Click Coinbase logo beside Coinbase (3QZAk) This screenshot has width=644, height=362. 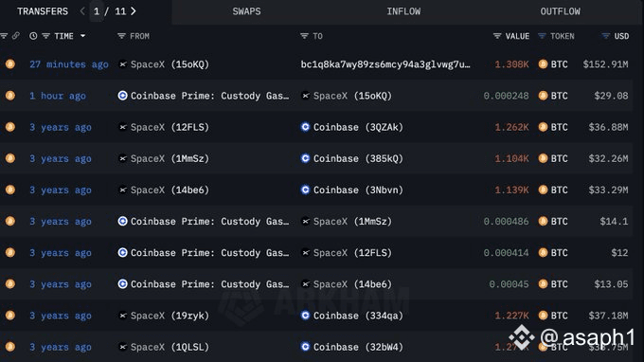tap(305, 127)
